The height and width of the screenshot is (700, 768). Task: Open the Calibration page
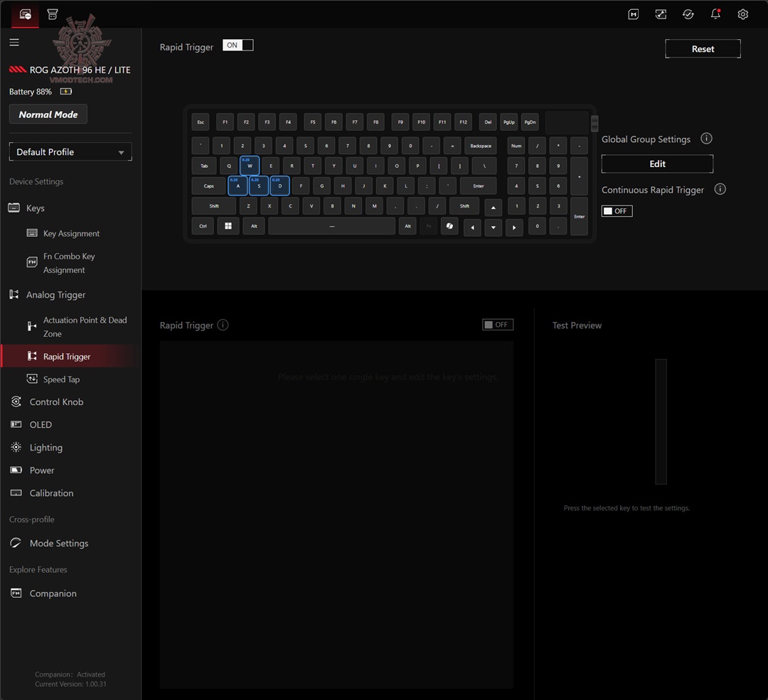click(x=51, y=493)
